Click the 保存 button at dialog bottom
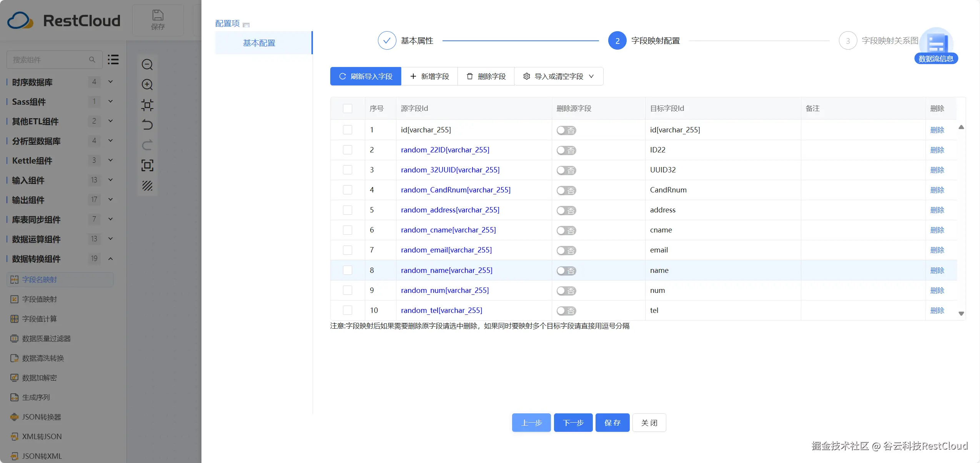 tap(612, 423)
